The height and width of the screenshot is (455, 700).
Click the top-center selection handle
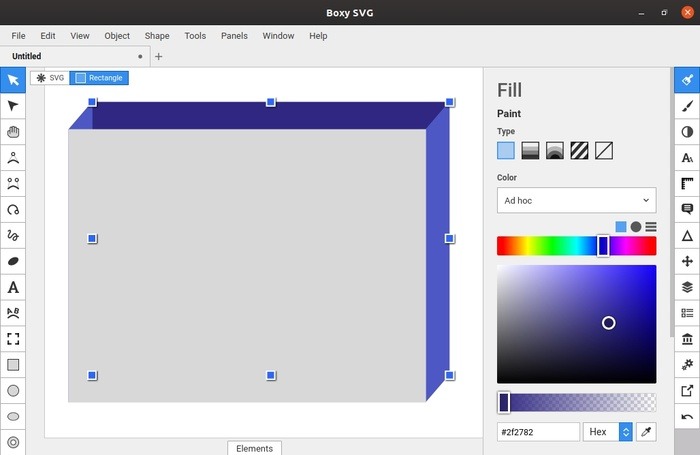pyautogui.click(x=271, y=102)
